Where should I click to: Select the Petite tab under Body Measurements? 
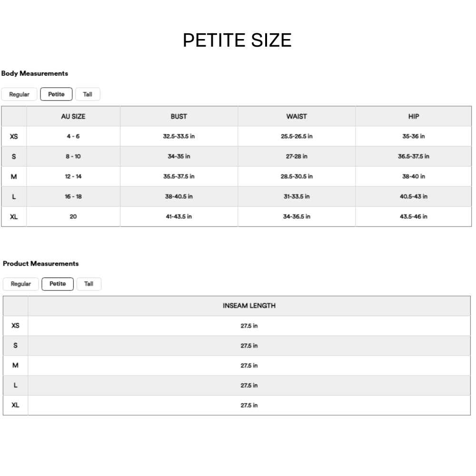[x=56, y=94]
